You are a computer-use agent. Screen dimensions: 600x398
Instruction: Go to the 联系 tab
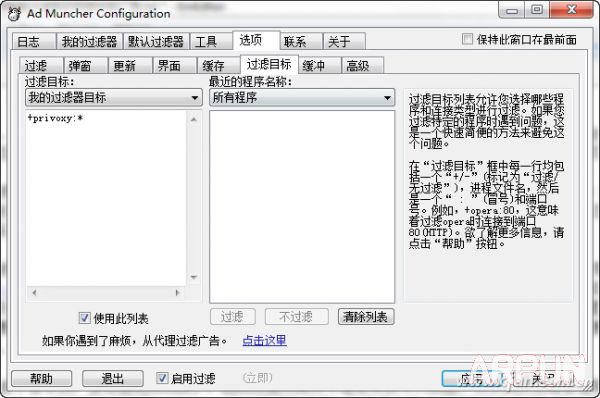pyautogui.click(x=301, y=41)
